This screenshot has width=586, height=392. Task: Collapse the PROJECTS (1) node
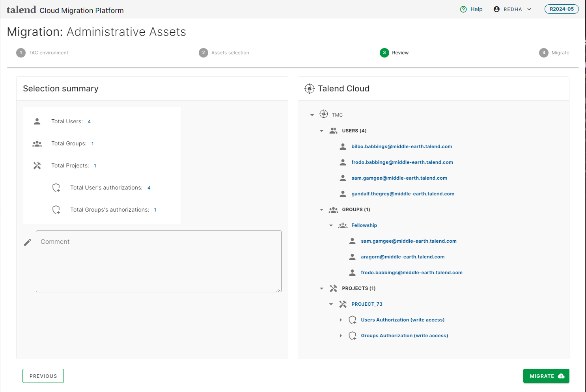pos(321,288)
